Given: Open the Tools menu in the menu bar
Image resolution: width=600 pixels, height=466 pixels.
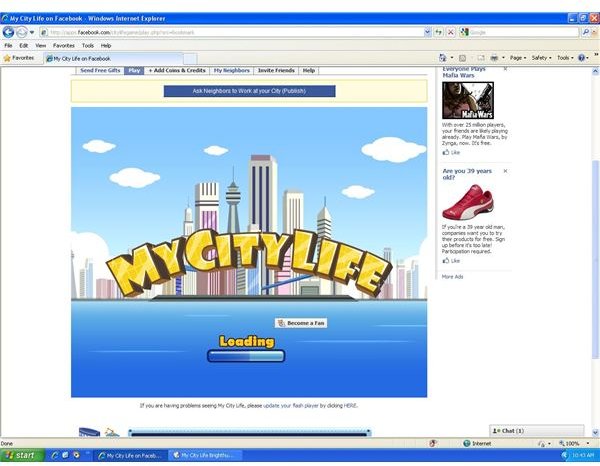Looking at the screenshot, I should (88, 46).
